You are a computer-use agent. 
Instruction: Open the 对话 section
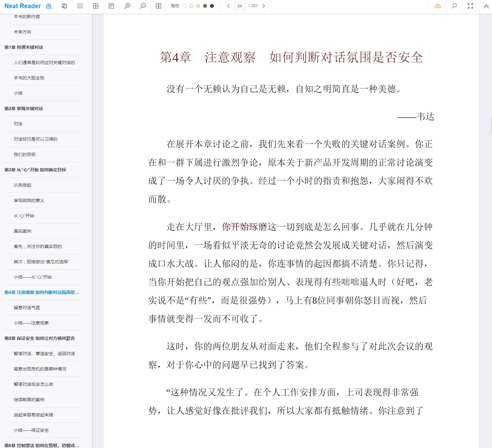click(18, 124)
